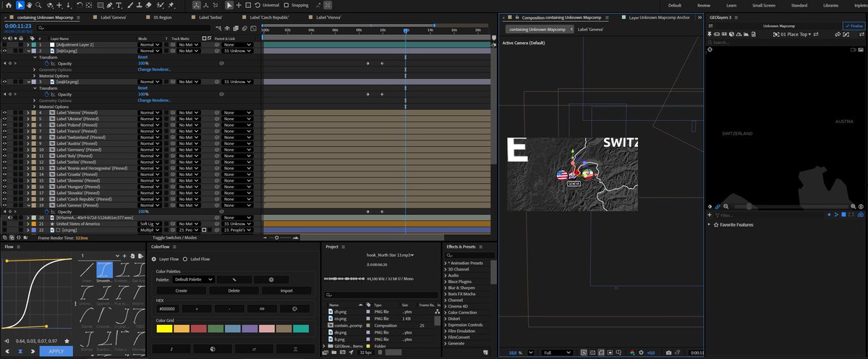Select the Type tool in the toolbar
This screenshot has width=868, height=359.
pyautogui.click(x=119, y=5)
